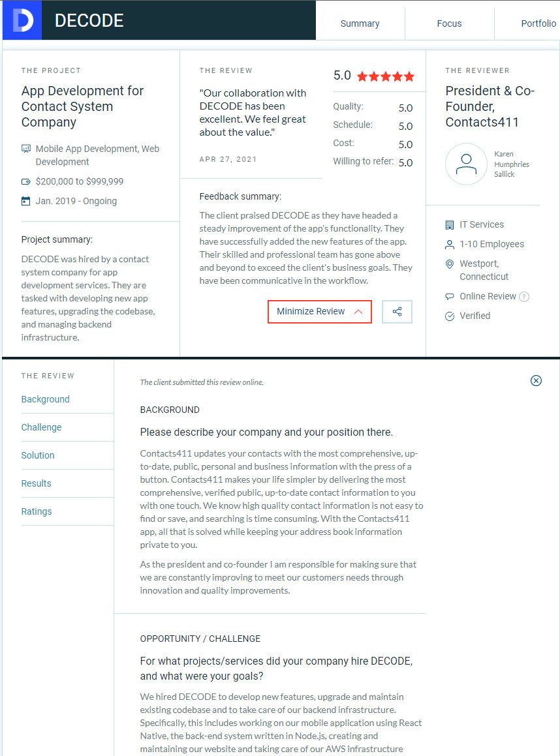This screenshot has height=756, width=560.
Task: Click the location pin icon by Westport
Action: pyautogui.click(x=450, y=264)
